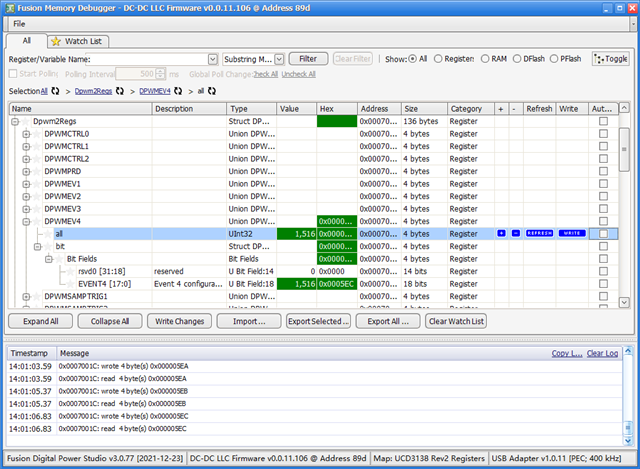Sort by the Category column header
This screenshot has width=640, height=469.
click(471, 109)
